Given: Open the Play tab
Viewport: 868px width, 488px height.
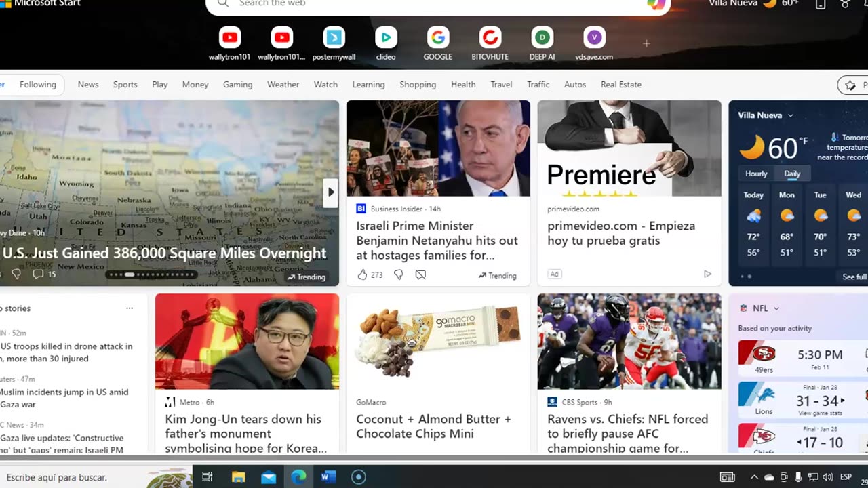Looking at the screenshot, I should click(x=160, y=85).
